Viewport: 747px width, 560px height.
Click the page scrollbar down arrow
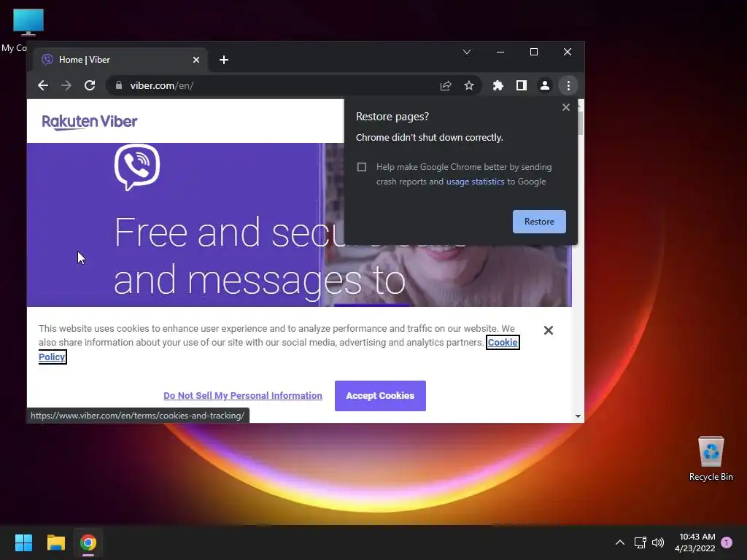(578, 416)
